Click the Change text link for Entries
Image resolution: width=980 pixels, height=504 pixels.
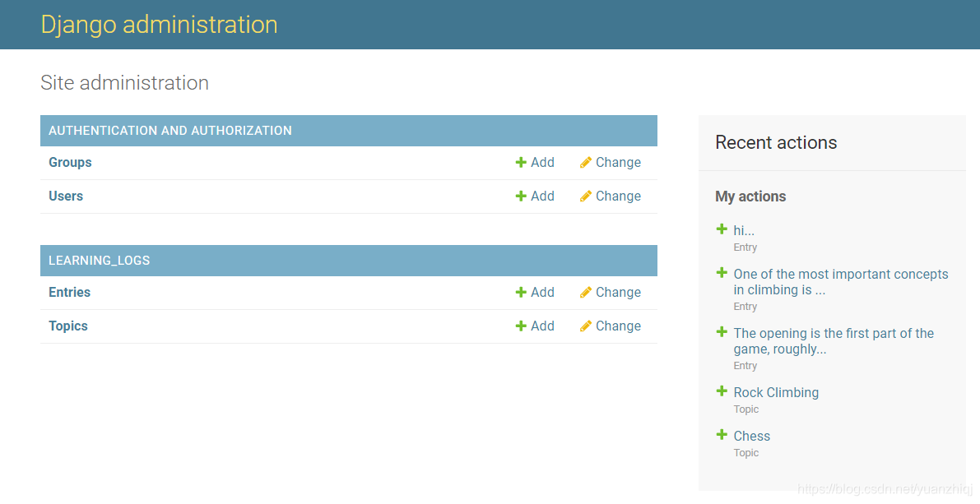coord(618,292)
